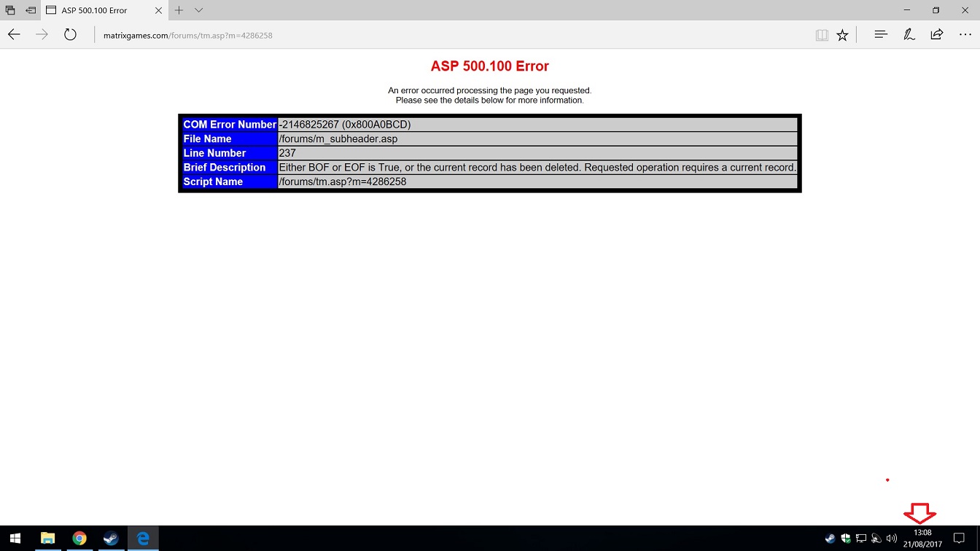Launch Google Chrome from the taskbar
980x551 pixels.
[x=79, y=539]
